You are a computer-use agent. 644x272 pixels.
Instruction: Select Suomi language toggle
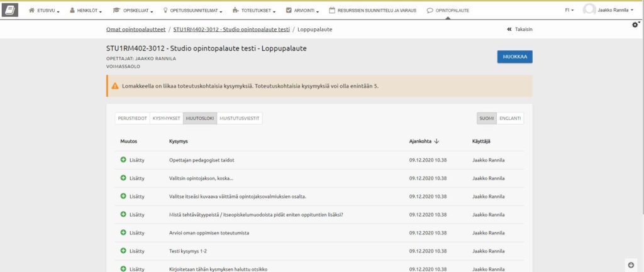[x=486, y=118]
